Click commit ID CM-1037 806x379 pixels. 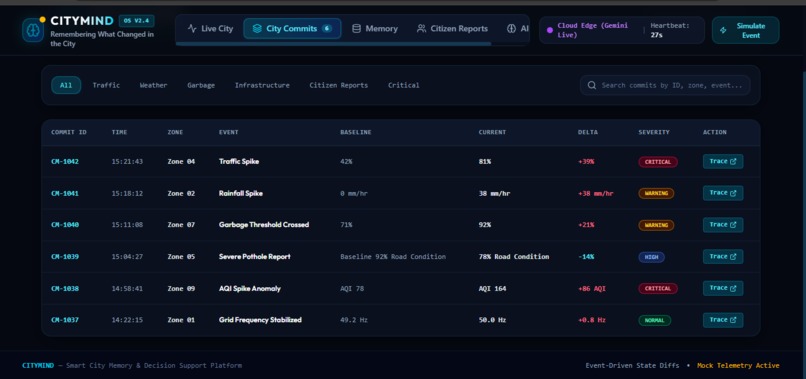pos(65,320)
